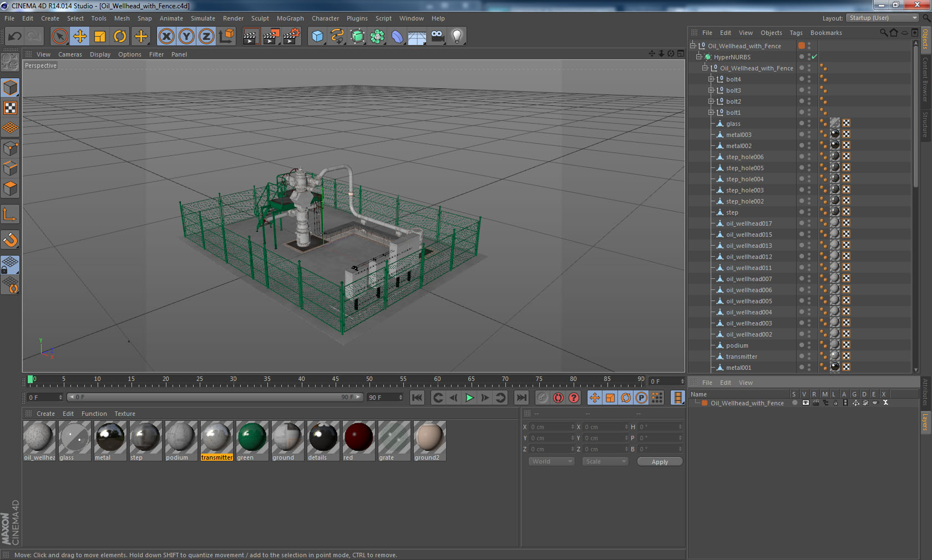Image resolution: width=932 pixels, height=560 pixels.
Task: Play the animation forward
Action: coord(469,398)
